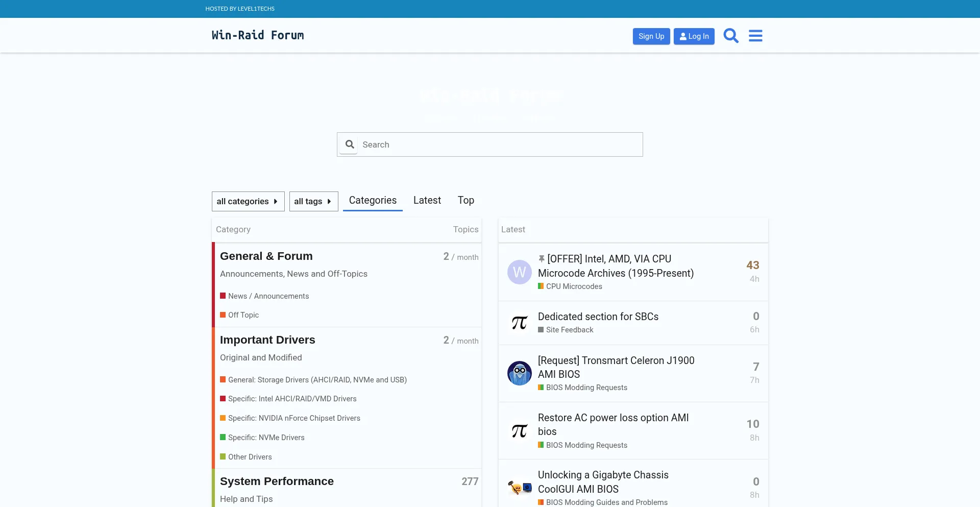Click the Win-Raid Forum logo

click(x=258, y=35)
